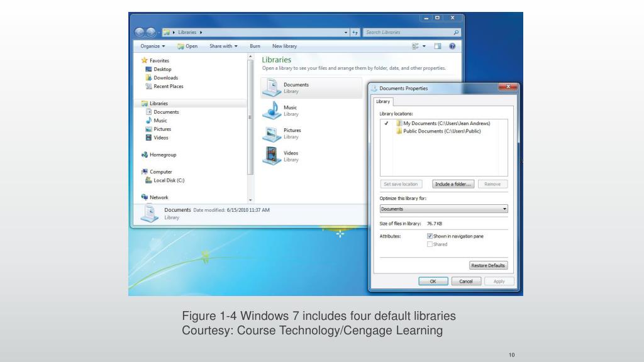644x362 pixels.
Task: Click New library in the toolbar
Action: click(x=284, y=47)
